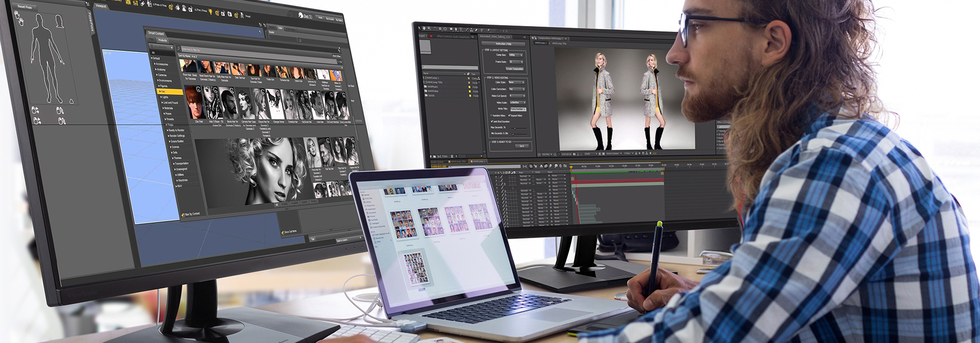Select the Type tool in After Effects toolbar
980x343 pixels.
(461, 29)
